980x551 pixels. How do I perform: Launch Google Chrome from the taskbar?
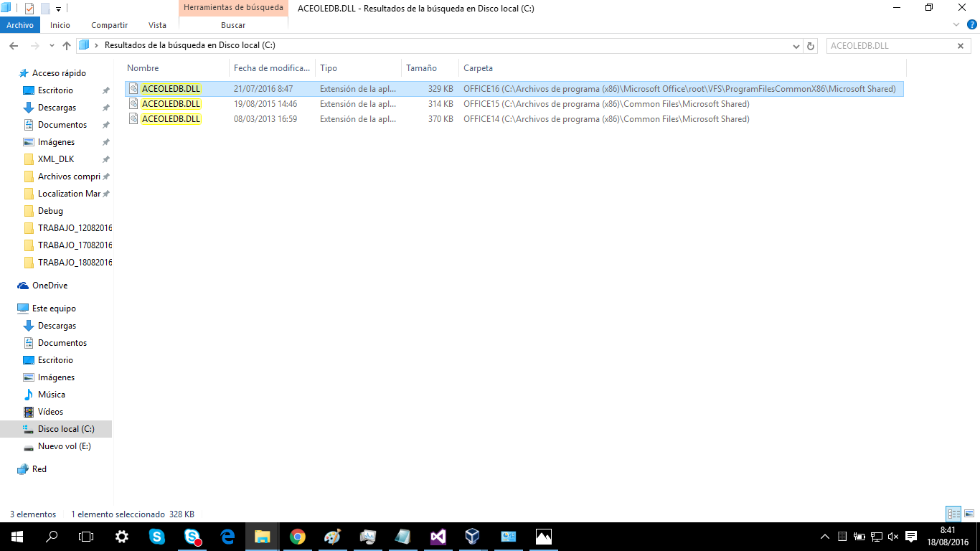[298, 537]
